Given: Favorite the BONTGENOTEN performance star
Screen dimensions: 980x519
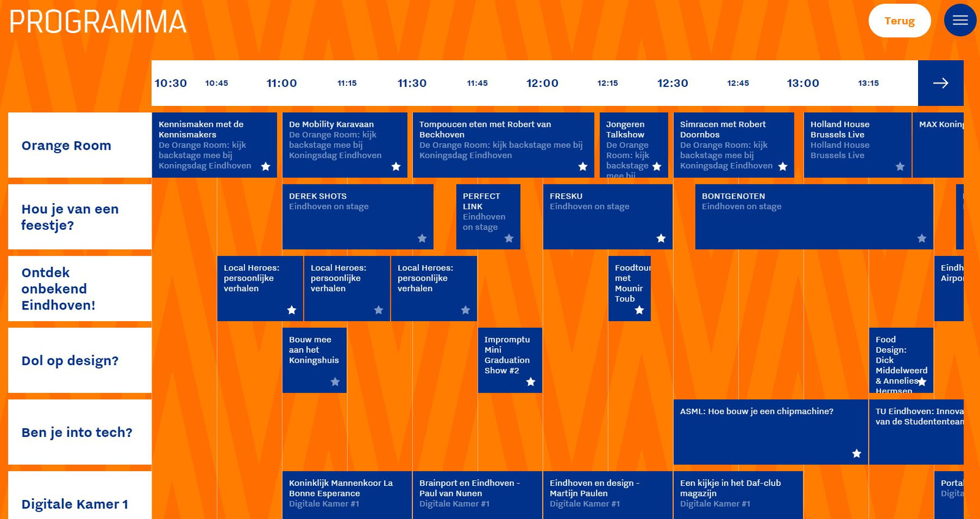Looking at the screenshot, I should [x=922, y=238].
